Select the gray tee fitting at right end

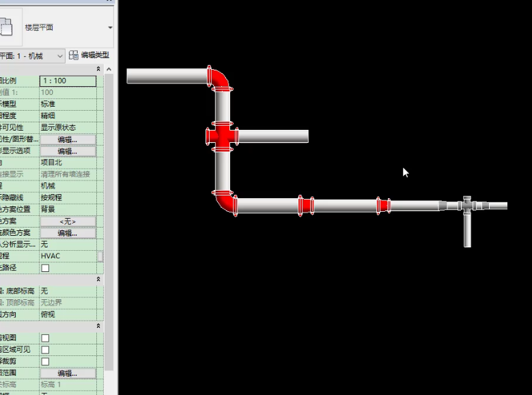[467, 205]
